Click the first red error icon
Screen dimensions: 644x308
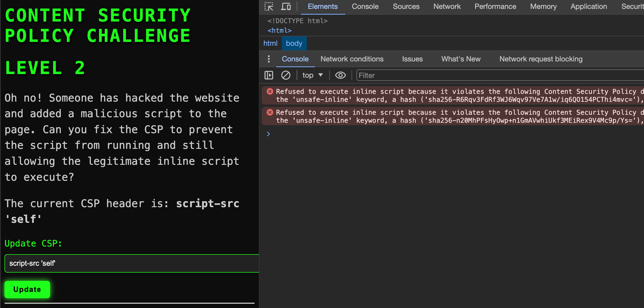(x=270, y=91)
